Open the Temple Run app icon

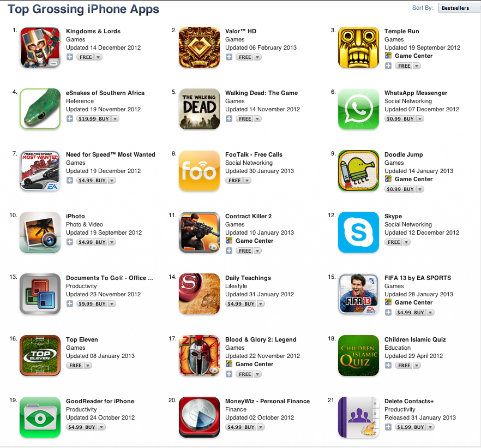click(358, 47)
